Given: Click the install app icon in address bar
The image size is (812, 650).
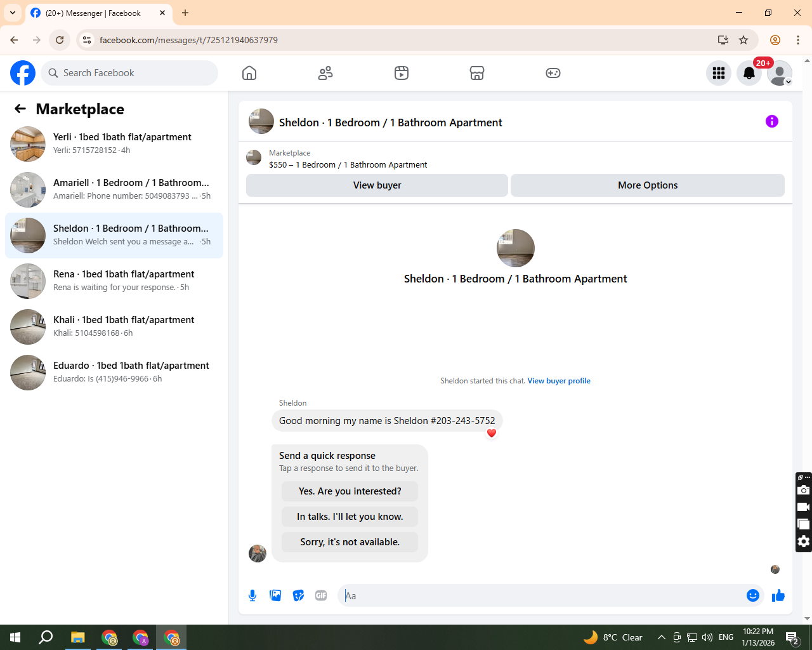Looking at the screenshot, I should (723, 40).
